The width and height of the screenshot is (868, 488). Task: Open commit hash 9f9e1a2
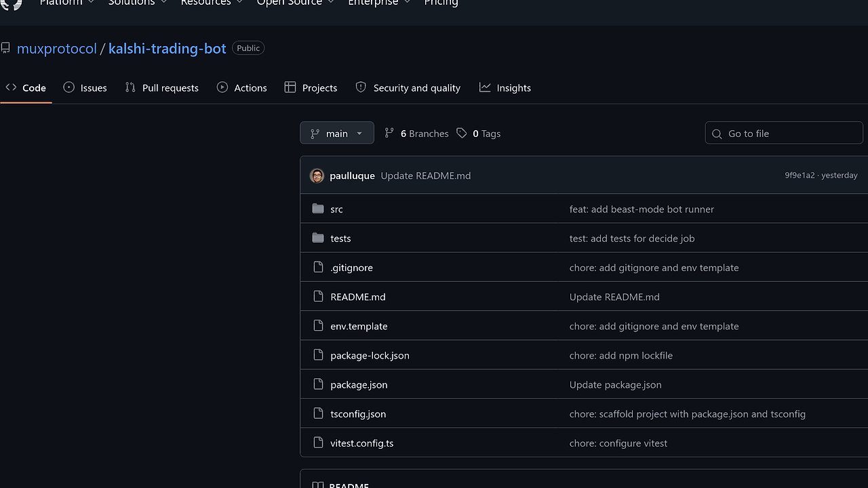coord(800,176)
